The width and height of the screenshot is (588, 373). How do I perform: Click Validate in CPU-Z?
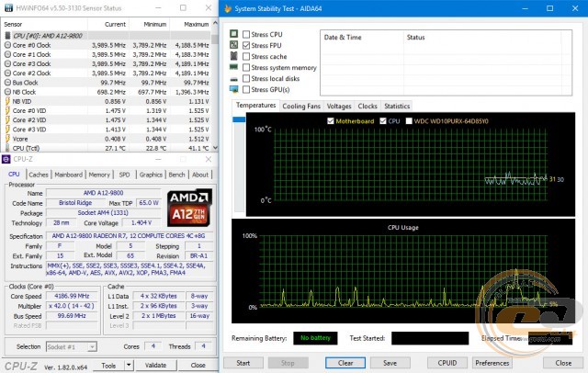point(155,365)
